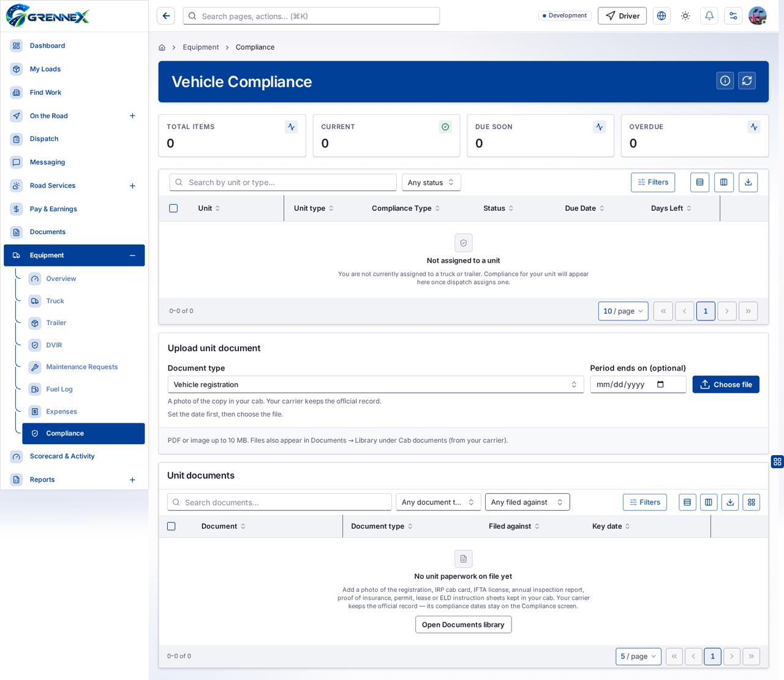Open the 5 / page size dropdown
784x680 pixels.
(638, 656)
